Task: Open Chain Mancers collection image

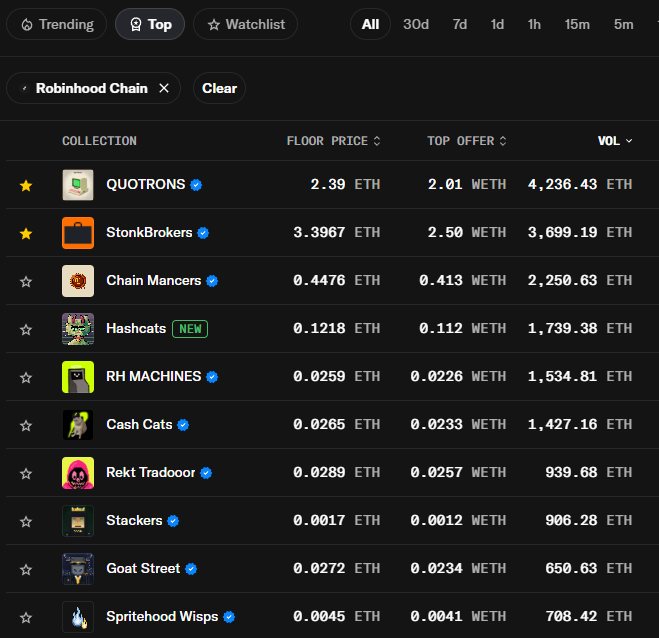Action: click(78, 281)
